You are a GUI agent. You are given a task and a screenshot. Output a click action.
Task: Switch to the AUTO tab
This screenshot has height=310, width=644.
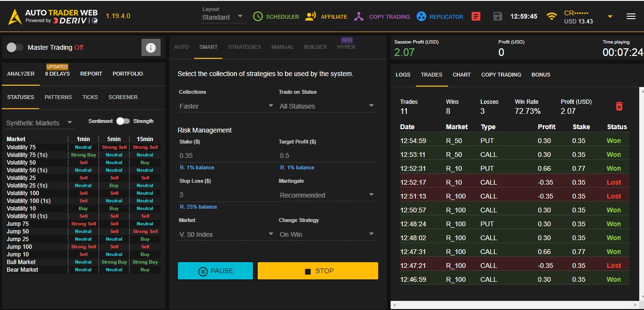(x=181, y=47)
